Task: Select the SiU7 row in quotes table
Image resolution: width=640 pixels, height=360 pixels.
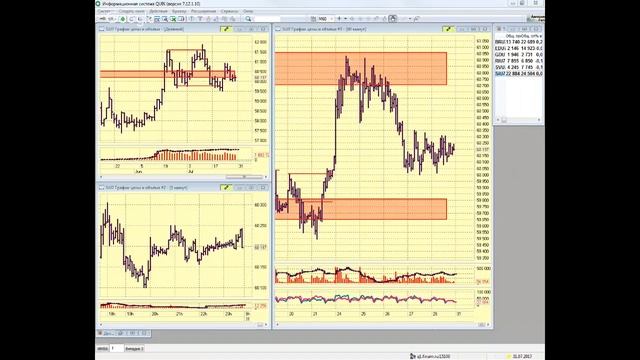Action: (519, 73)
